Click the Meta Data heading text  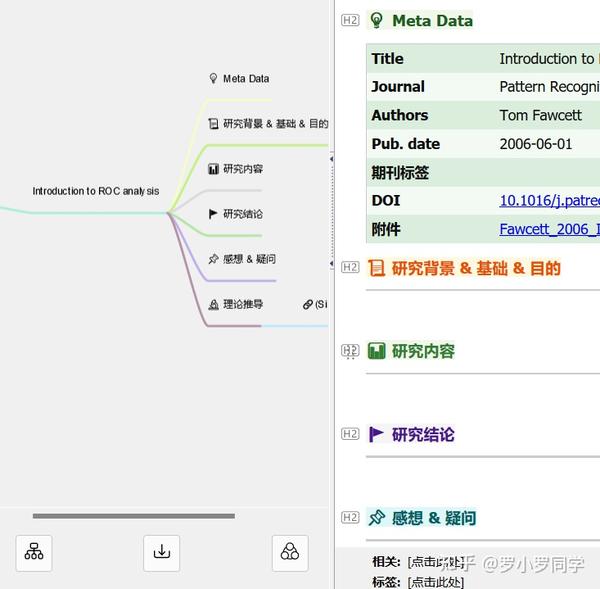click(432, 21)
